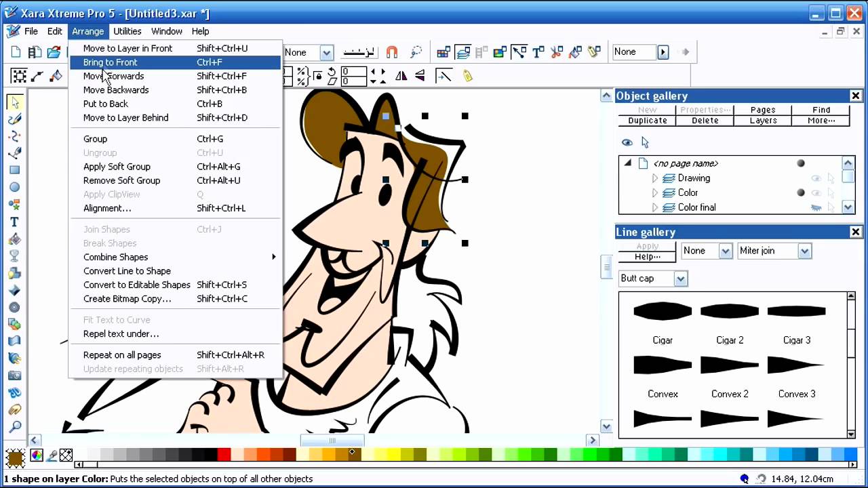Expand the Color layer tree

654,193
